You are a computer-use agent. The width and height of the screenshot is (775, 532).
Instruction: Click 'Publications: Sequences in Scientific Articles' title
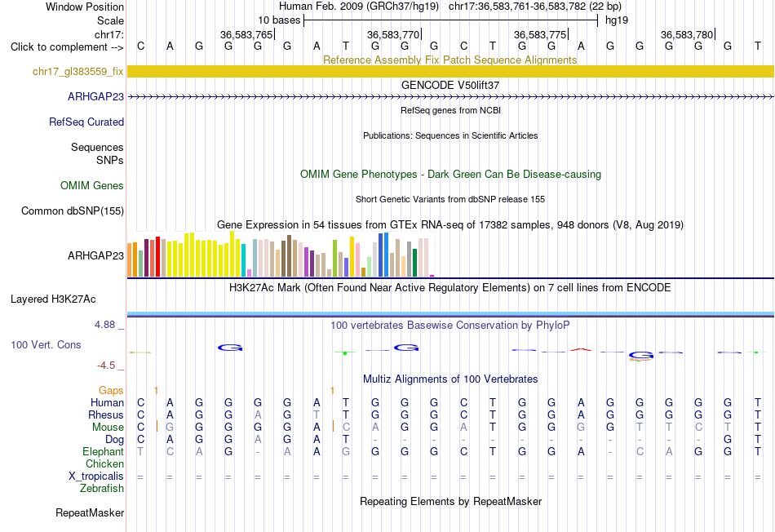(x=450, y=135)
